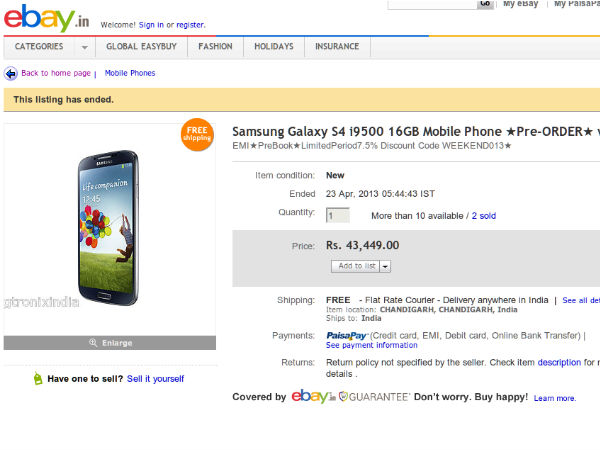Screen dimensions: 600x450
Task: Open the Add to list dropdown arrow
Action: coord(385,266)
